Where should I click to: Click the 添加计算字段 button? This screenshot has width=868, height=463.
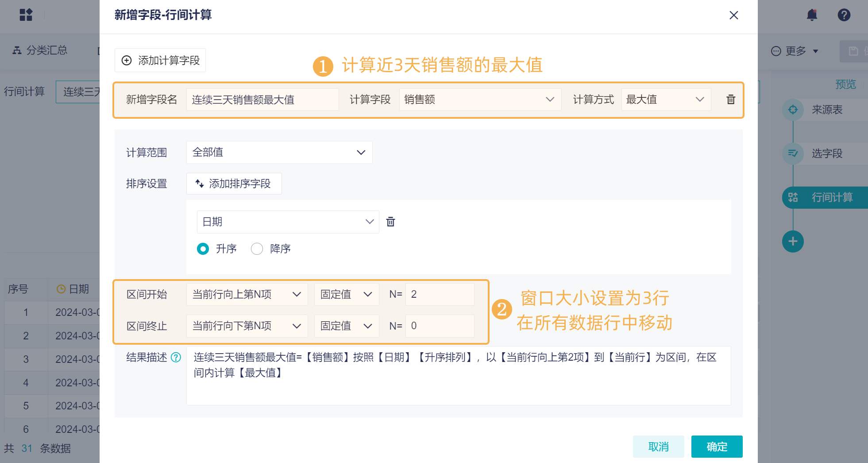(x=160, y=60)
